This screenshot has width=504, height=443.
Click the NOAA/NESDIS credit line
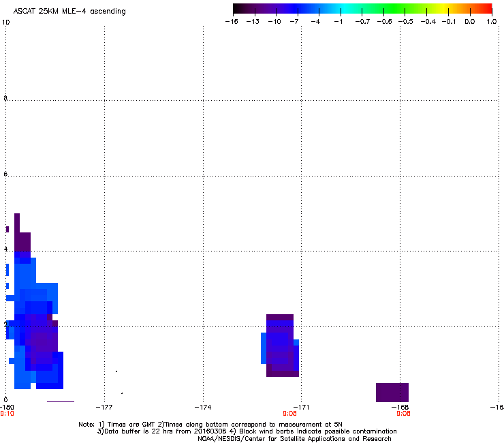click(294, 439)
